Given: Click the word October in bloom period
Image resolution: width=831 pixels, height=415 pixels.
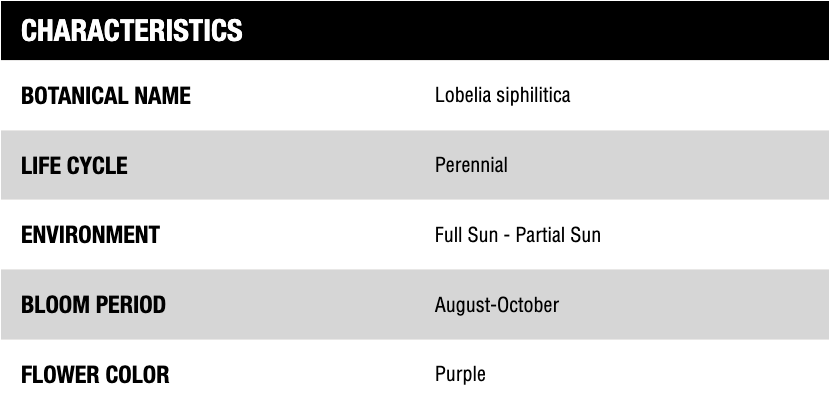Looking at the screenshot, I should tap(528, 305).
